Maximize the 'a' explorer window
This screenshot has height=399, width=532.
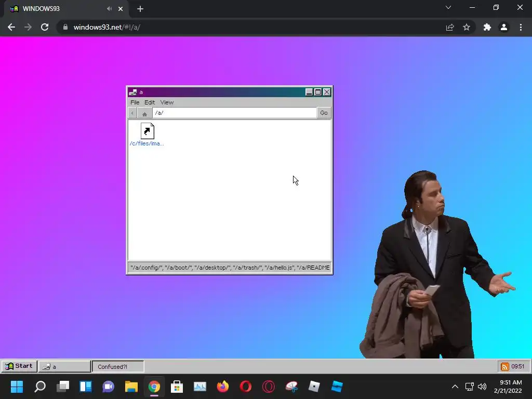[318, 92]
